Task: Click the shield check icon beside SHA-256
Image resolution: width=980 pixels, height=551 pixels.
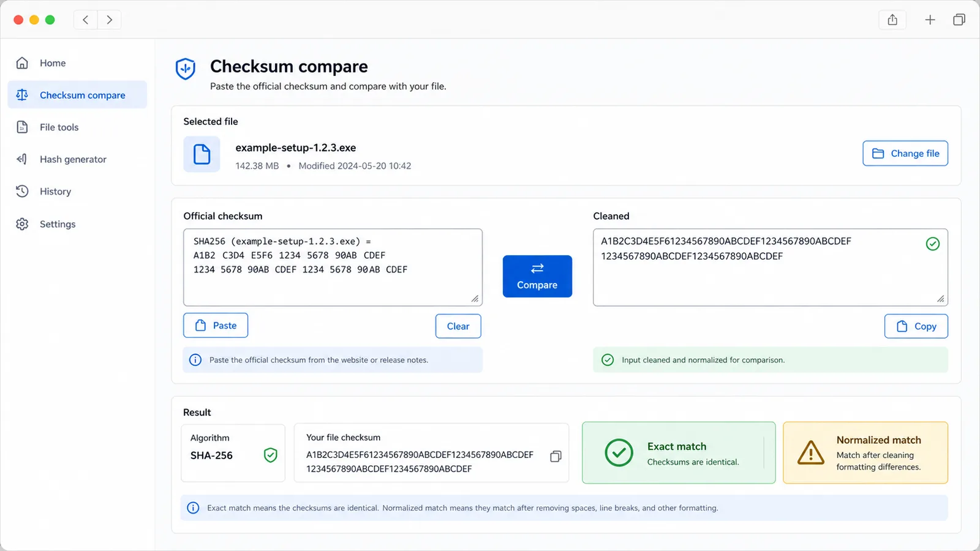Action: (271, 455)
